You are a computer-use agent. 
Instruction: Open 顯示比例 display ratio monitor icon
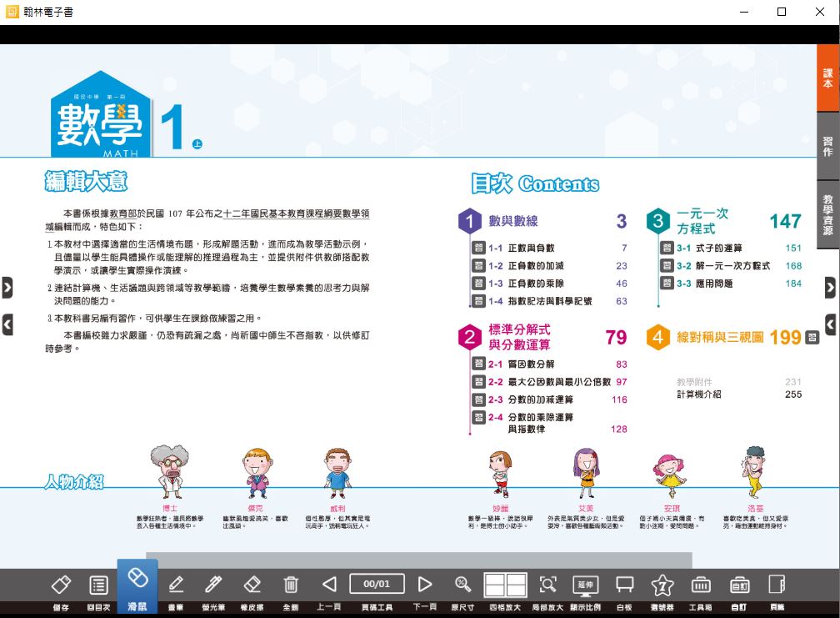(x=586, y=585)
